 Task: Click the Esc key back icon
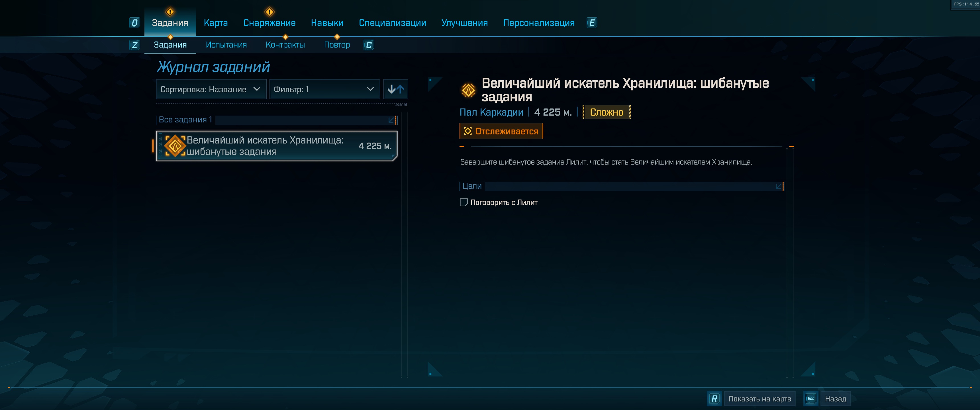(x=811, y=399)
